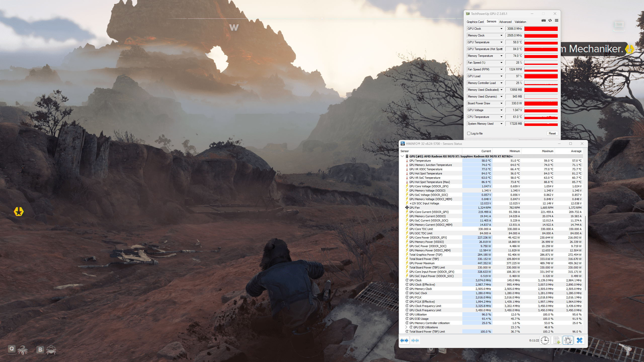Open the Board Power Draw dropdown

point(501,103)
